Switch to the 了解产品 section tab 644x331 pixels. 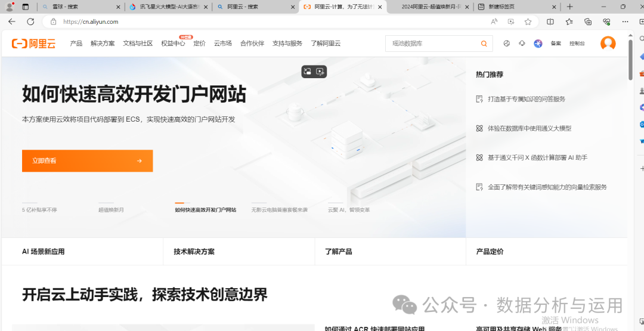coord(339,252)
